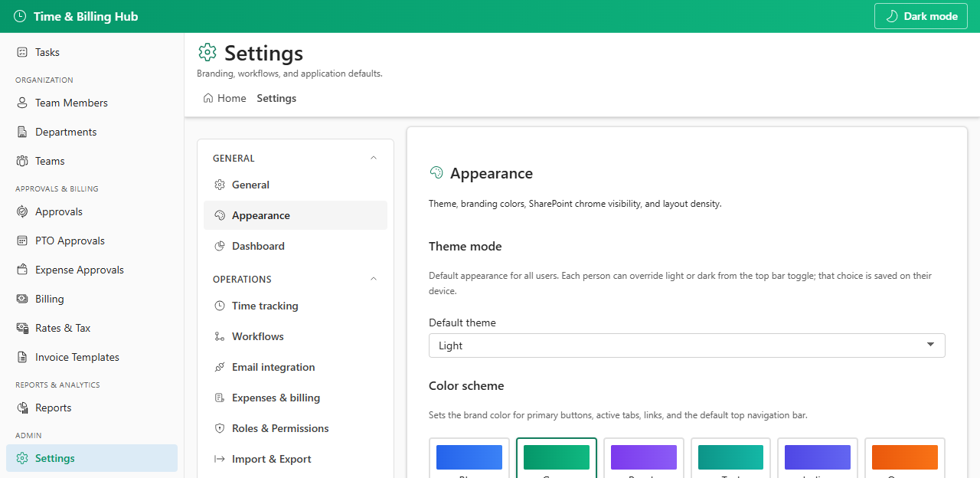980x478 pixels.
Task: Click the Dashboard pie chart icon
Action: 220,246
